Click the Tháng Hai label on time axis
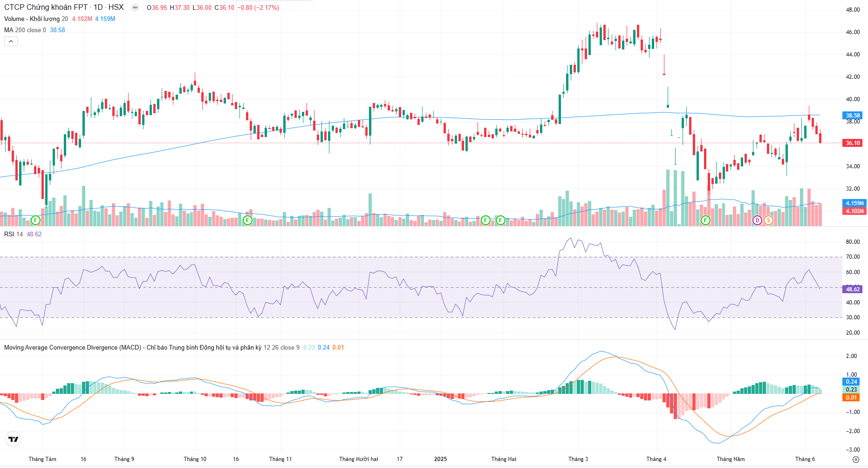Viewport: 868px width, 468px height. coord(504,459)
